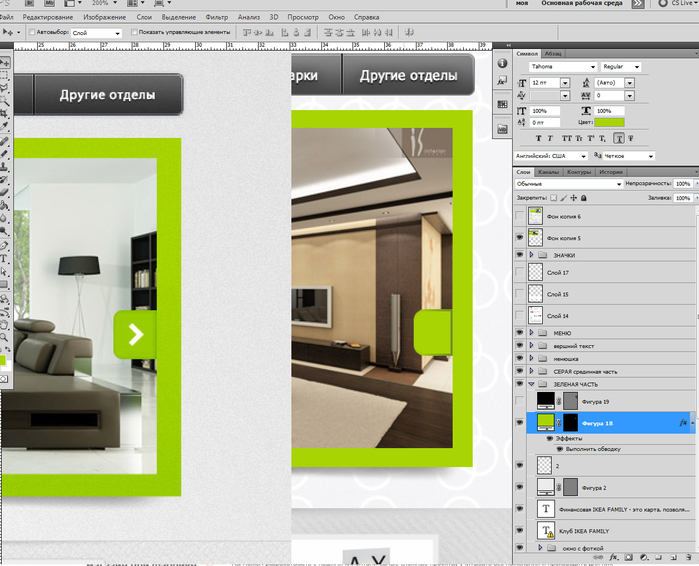
Task: Link layers icon at panel bottom
Action: coord(599,558)
